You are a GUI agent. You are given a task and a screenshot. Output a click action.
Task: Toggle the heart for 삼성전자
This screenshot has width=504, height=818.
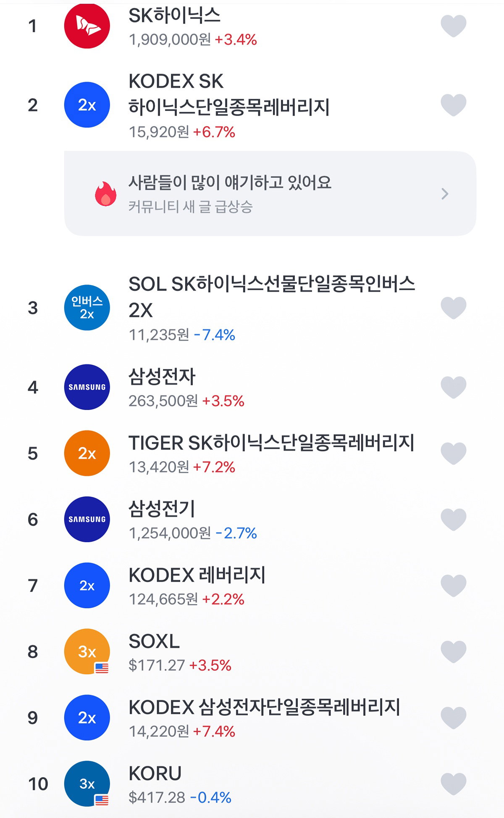[x=454, y=387]
